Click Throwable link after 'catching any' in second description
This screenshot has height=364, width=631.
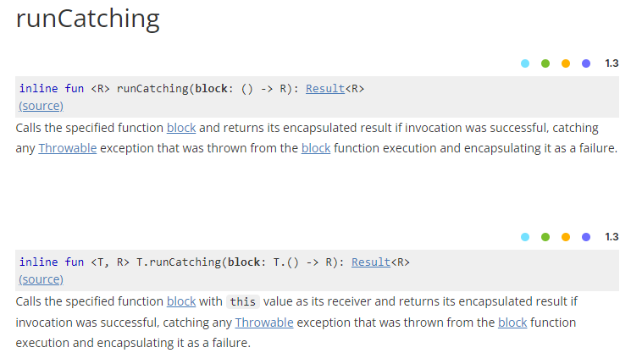264,323
